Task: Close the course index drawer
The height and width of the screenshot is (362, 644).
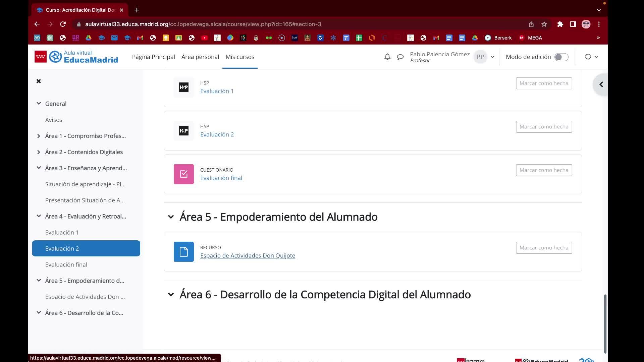Action: point(39,81)
